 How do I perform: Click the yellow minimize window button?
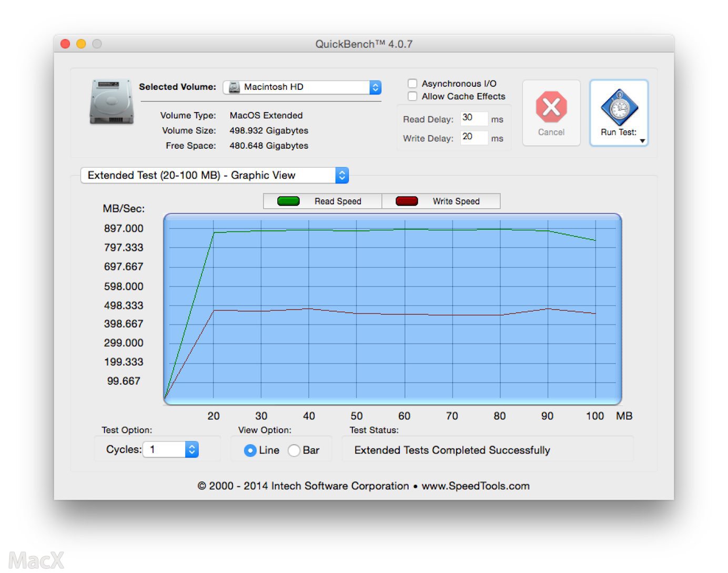pos(81,44)
